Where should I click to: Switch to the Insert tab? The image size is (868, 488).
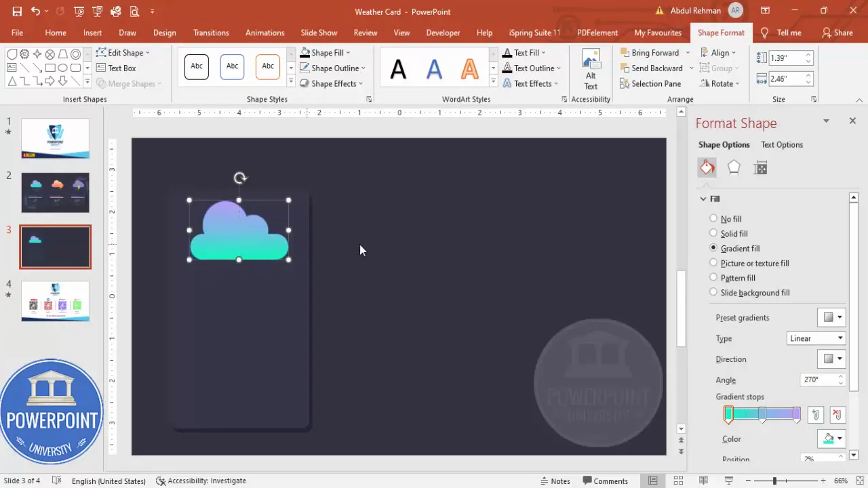click(93, 33)
